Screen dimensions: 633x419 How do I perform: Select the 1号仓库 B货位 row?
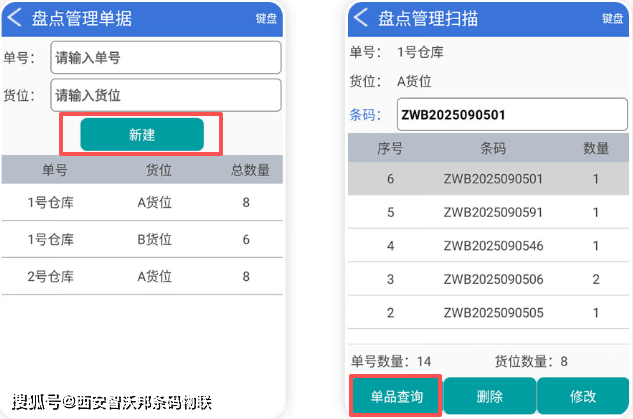pyautogui.click(x=142, y=239)
